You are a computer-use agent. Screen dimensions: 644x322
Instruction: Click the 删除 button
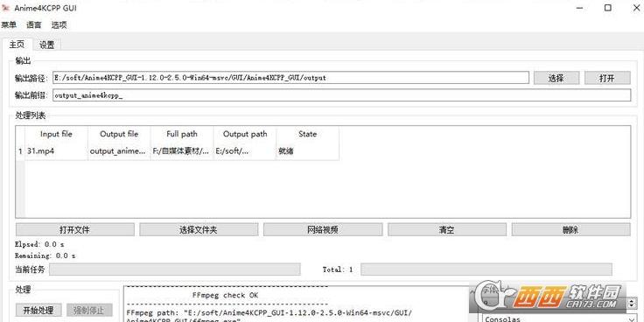pyautogui.click(x=570, y=229)
